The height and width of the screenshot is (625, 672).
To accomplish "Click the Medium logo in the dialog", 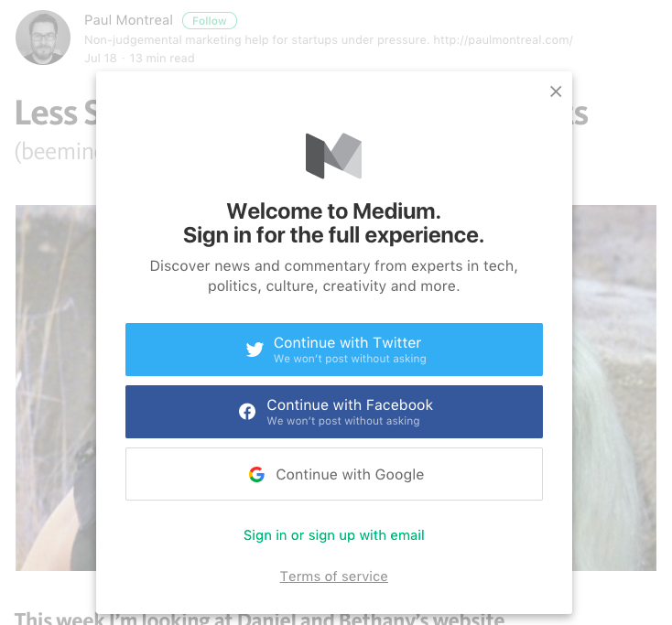I will coord(333,156).
